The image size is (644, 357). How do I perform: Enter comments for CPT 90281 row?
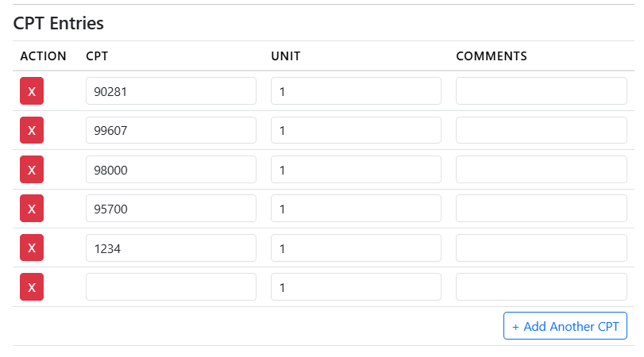point(541,91)
